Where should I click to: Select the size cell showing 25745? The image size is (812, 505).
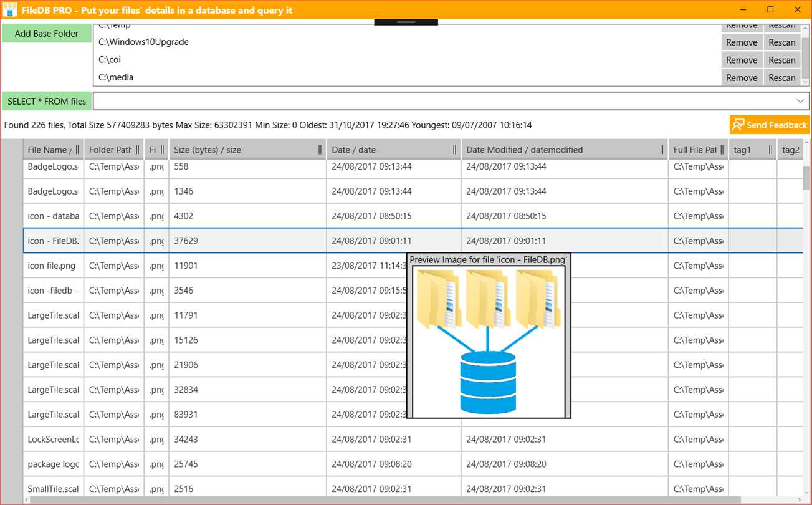pyautogui.click(x=247, y=464)
